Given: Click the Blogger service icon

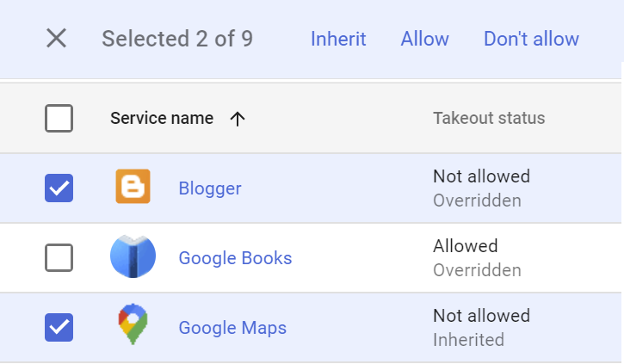Looking at the screenshot, I should pos(133,187).
